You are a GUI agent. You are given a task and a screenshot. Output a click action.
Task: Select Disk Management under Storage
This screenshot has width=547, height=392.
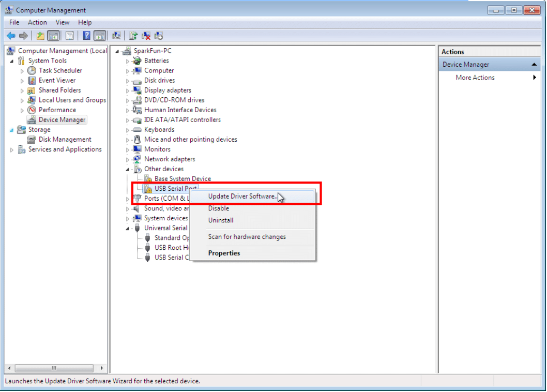[65, 140]
